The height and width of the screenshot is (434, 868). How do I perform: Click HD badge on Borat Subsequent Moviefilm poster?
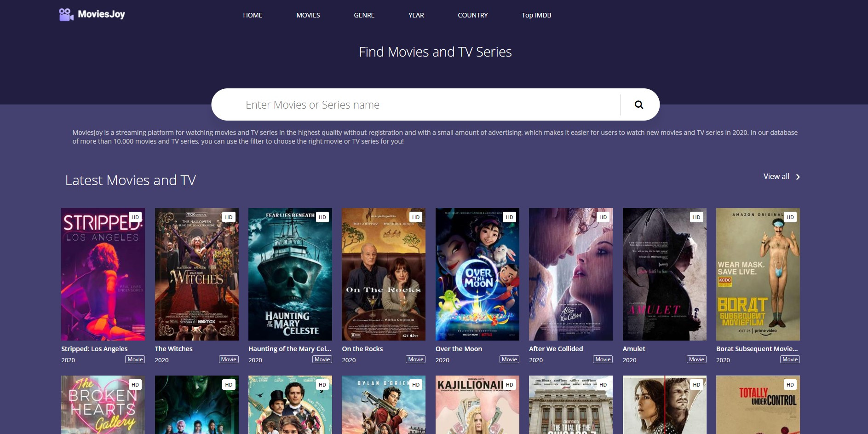[x=790, y=217]
